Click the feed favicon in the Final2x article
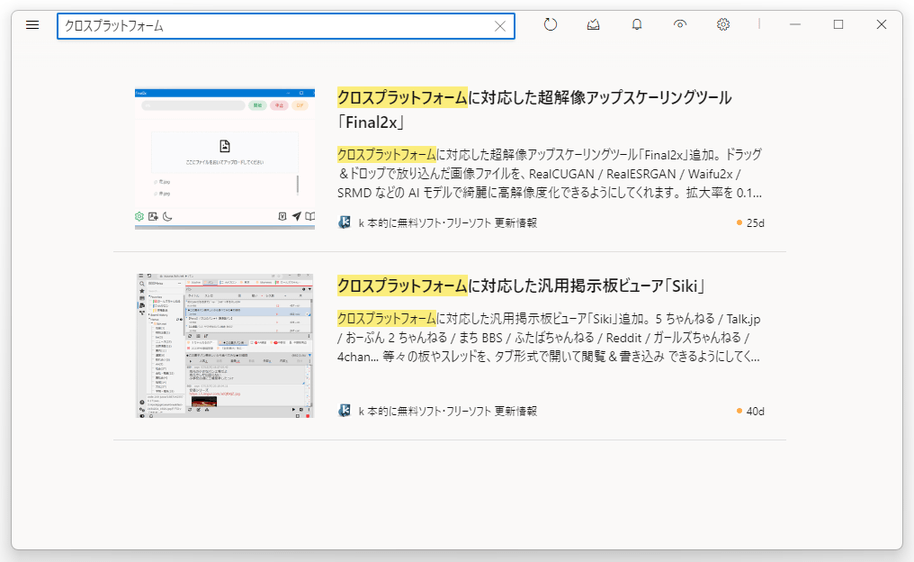Image resolution: width=914 pixels, height=562 pixels. pyautogui.click(x=344, y=223)
